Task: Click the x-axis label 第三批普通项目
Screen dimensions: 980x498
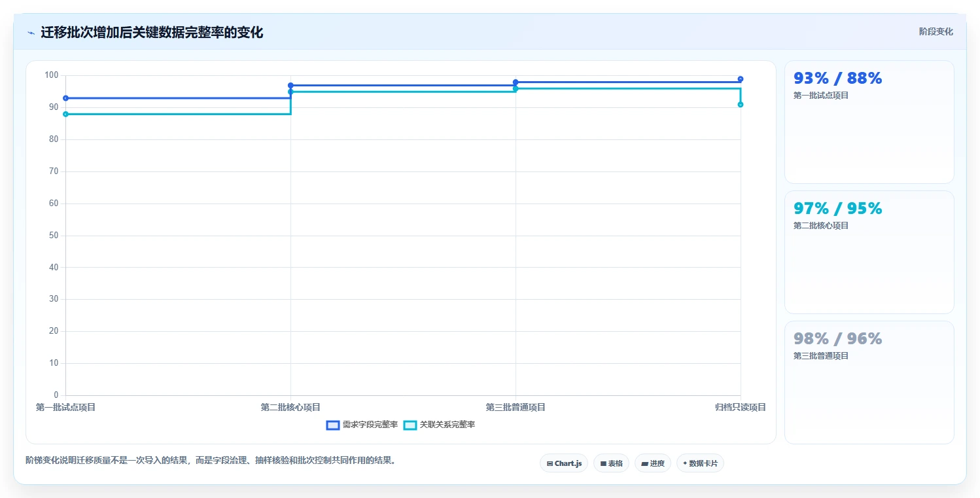Action: point(516,407)
